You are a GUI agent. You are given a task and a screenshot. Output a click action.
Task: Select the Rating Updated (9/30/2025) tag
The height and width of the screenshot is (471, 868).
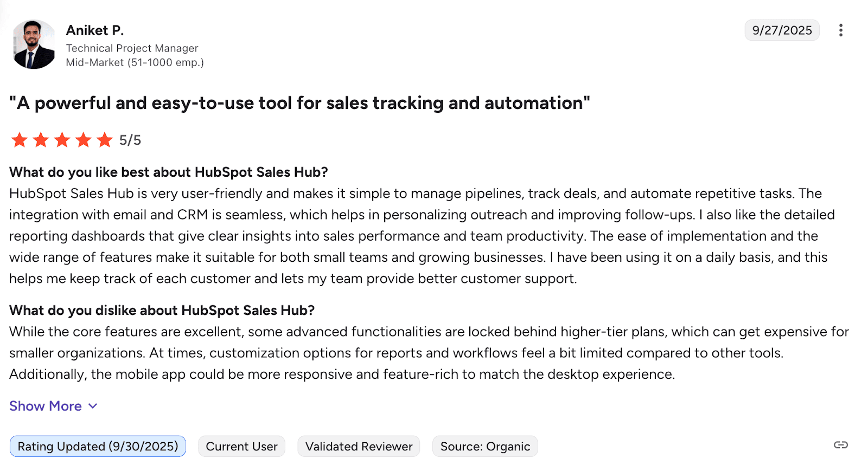coord(98,446)
